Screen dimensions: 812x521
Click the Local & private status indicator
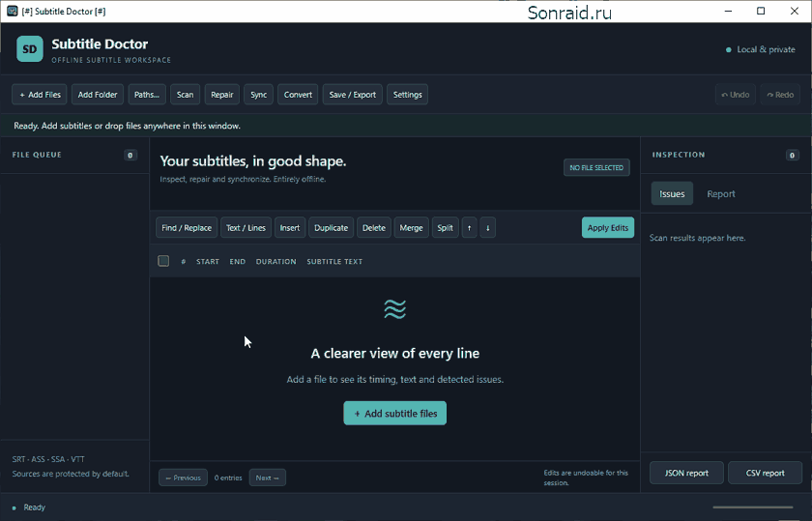click(x=760, y=49)
